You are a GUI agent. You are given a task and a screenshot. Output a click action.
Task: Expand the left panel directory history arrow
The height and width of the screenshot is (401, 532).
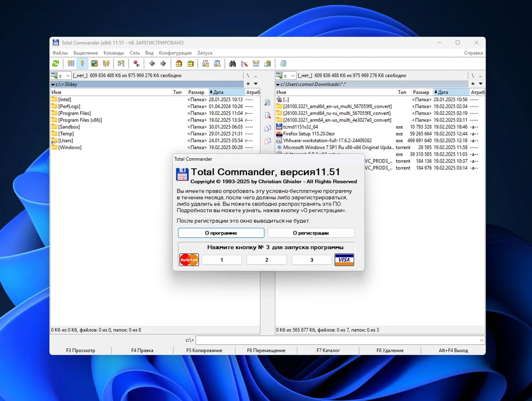[x=255, y=84]
